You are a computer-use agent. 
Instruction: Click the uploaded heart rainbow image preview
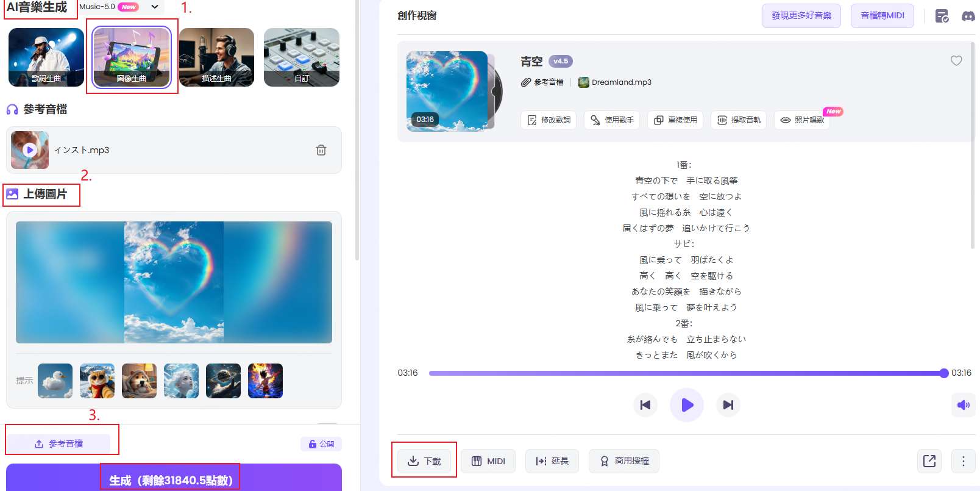[174, 282]
